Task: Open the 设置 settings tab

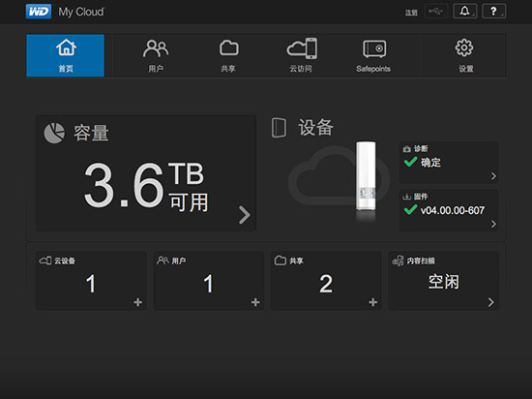Action: [x=464, y=56]
